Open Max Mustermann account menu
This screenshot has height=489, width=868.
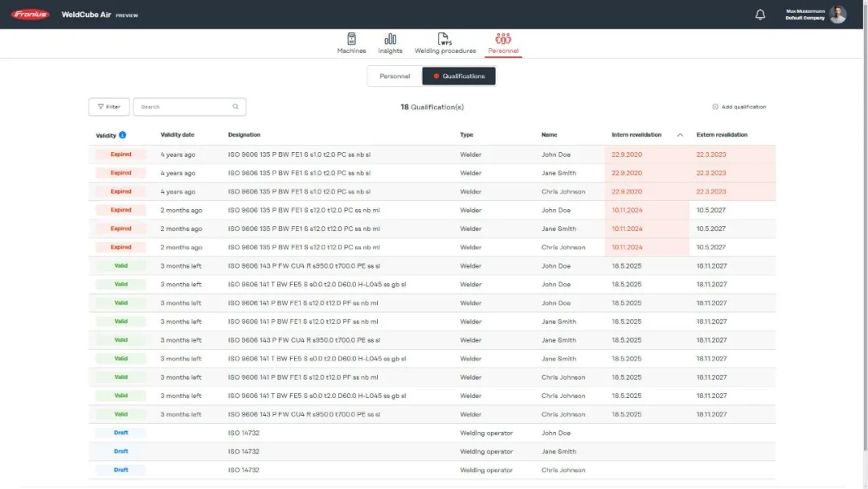pos(805,14)
